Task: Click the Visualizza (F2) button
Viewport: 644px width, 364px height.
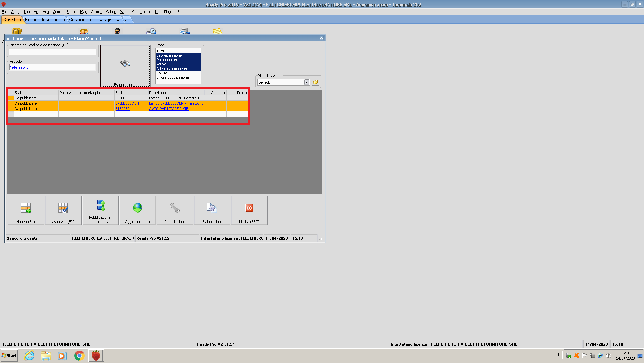Action: [63, 211]
